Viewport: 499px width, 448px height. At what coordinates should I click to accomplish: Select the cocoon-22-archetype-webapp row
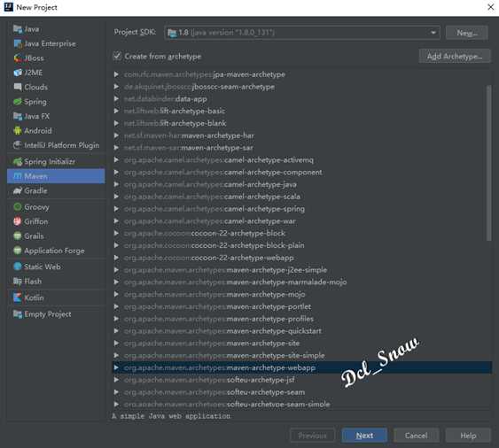pyautogui.click(x=302, y=258)
